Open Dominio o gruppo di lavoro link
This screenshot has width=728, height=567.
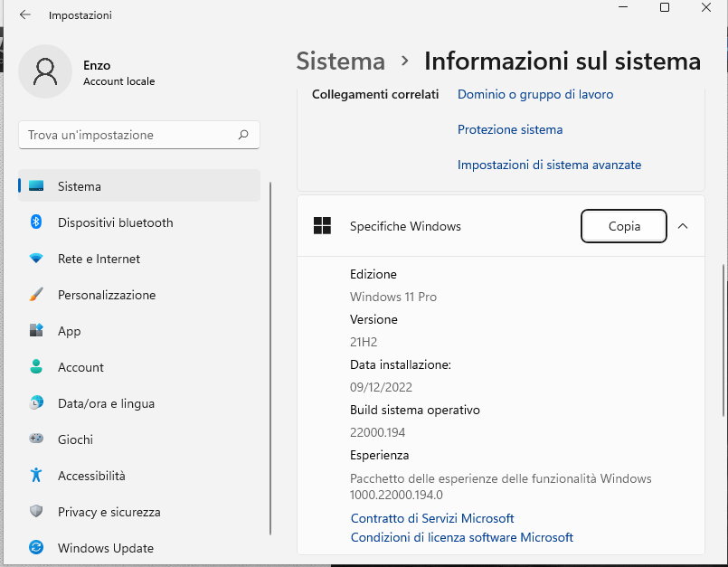click(x=535, y=94)
